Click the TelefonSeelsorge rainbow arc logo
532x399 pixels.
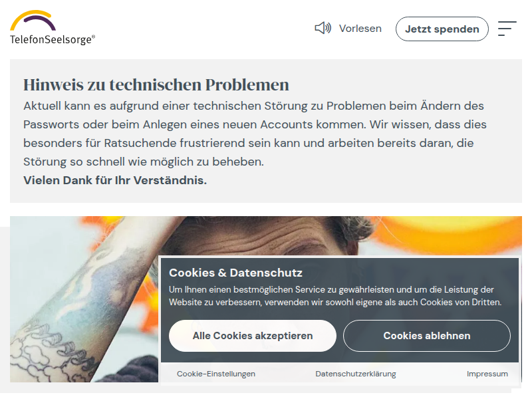pyautogui.click(x=33, y=21)
